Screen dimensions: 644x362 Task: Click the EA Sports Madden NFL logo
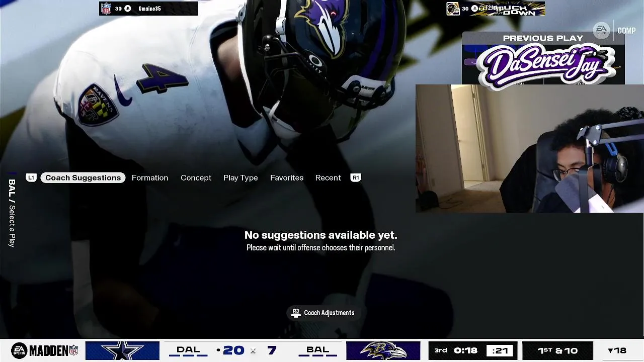point(45,350)
